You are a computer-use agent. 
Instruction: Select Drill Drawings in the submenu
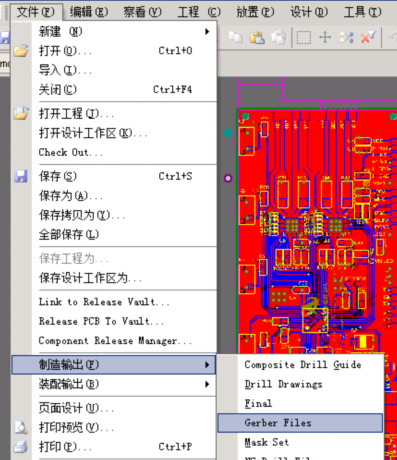pos(284,384)
